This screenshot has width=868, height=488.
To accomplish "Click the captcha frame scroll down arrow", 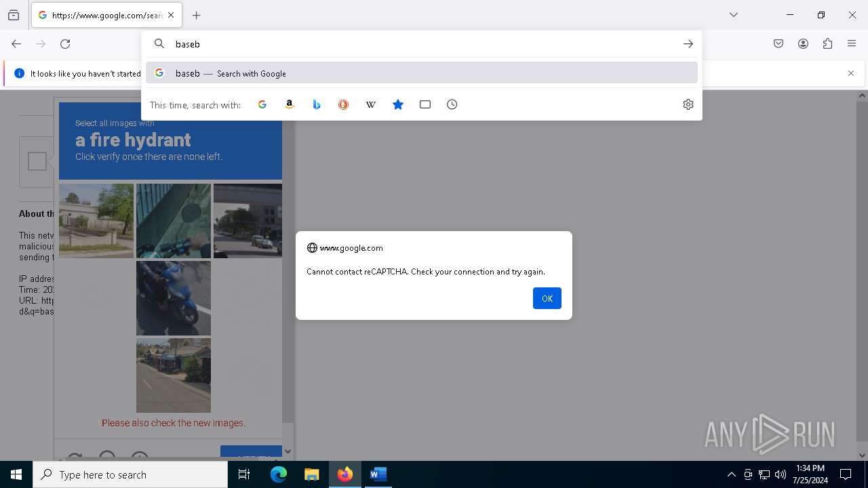I will [x=288, y=451].
